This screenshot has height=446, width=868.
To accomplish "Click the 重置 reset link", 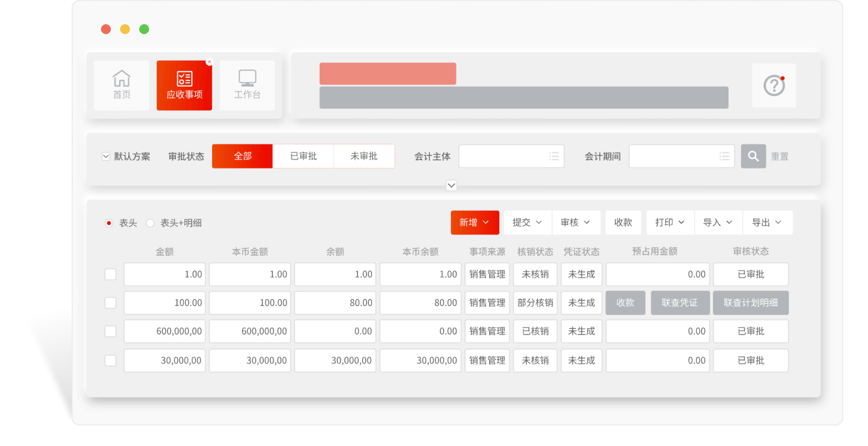I will [779, 156].
